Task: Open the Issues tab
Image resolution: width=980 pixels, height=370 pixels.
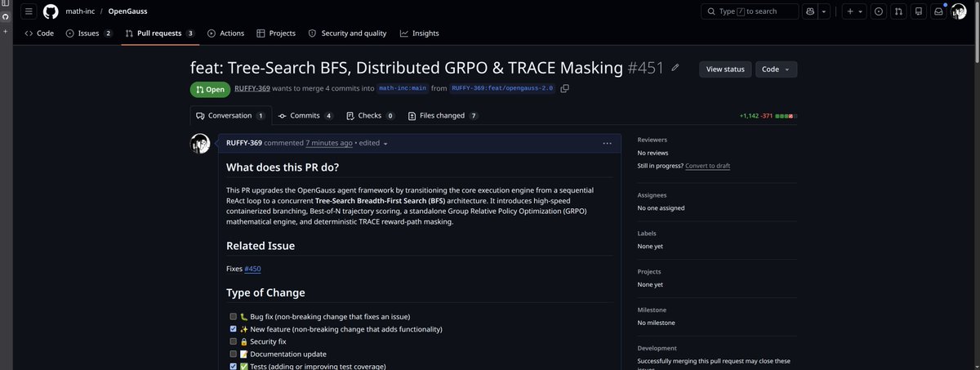Action: click(x=90, y=33)
